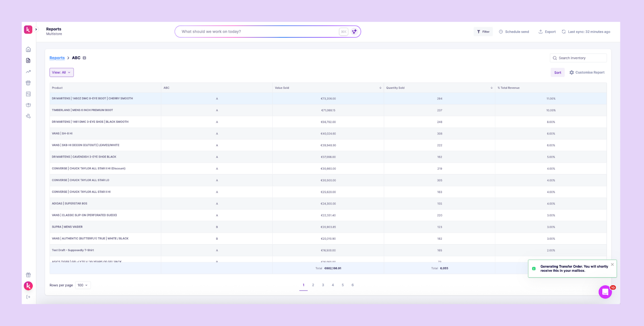Viewport: 644px width, 326px height.
Task: Open the gift icon near the sidebar bottom
Action: 28,275
